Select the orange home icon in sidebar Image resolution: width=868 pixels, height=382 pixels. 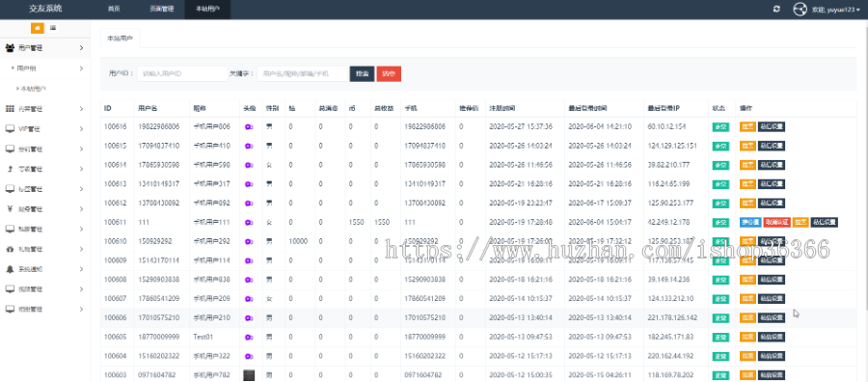[x=37, y=28]
